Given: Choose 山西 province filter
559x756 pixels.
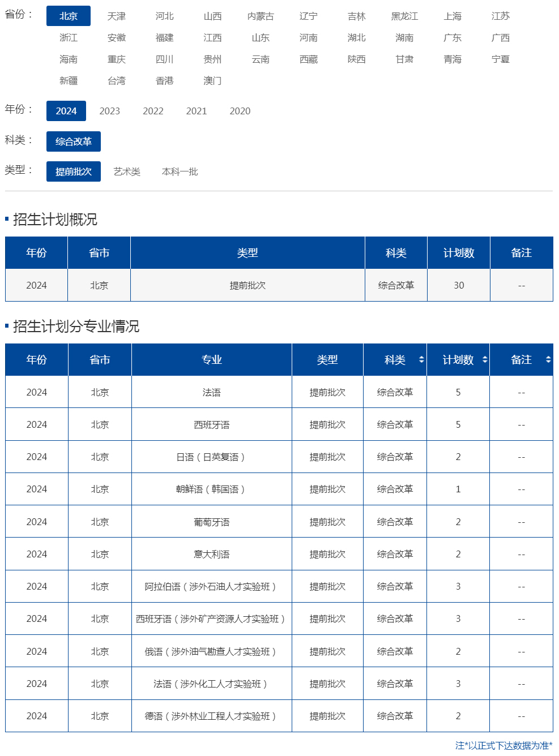Looking at the screenshot, I should 213,16.
